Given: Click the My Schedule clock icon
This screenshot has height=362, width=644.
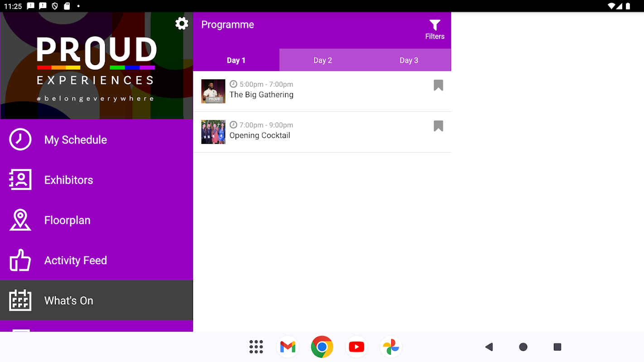Looking at the screenshot, I should click(x=20, y=139).
